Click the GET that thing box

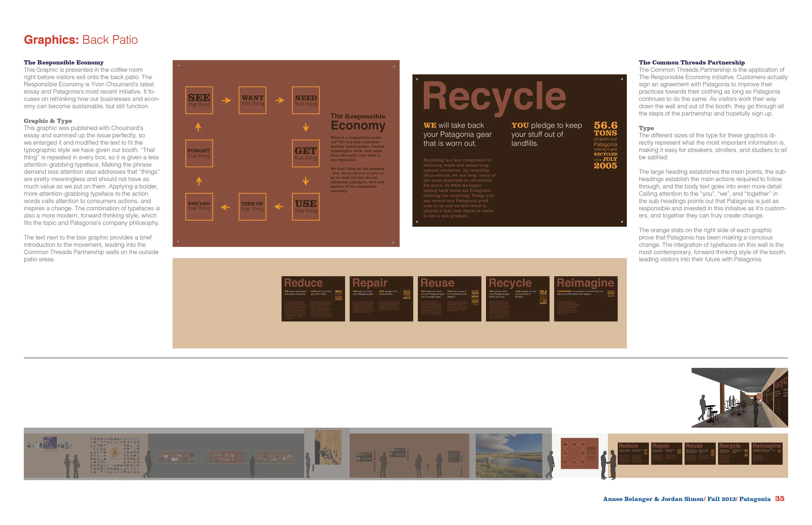306,153
